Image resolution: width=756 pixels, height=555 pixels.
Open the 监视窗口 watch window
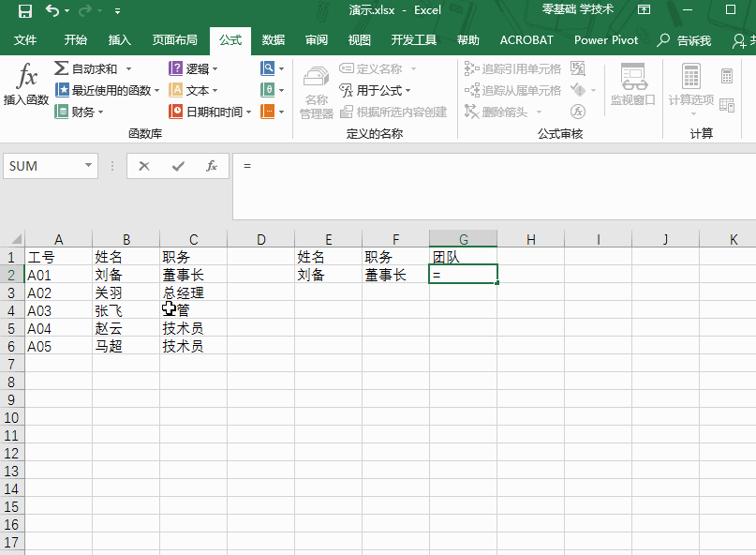pos(633,84)
